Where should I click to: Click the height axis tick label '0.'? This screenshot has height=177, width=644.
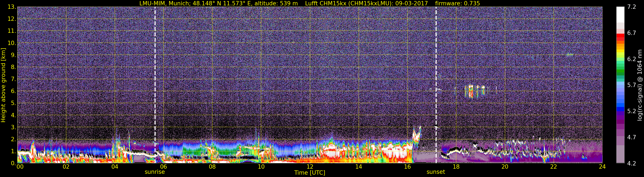13,163
